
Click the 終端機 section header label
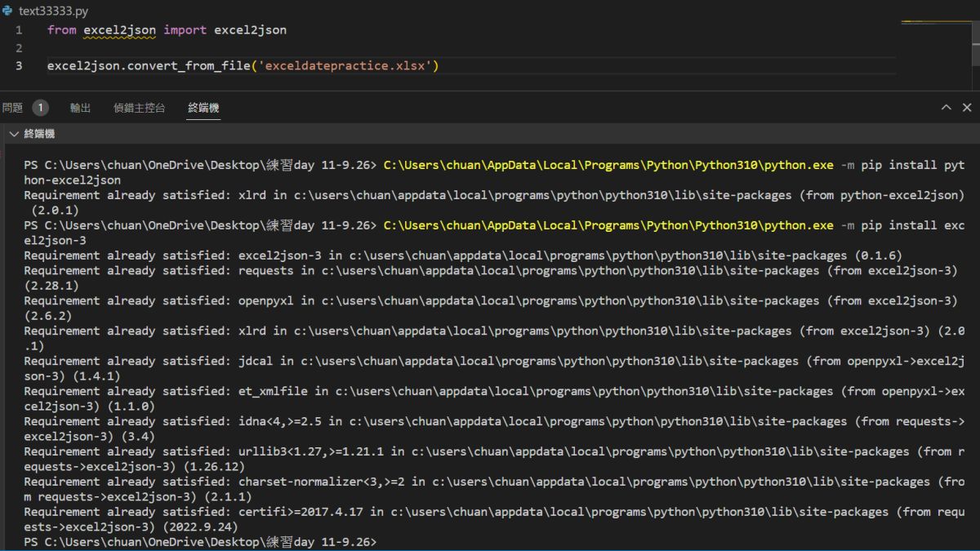[39, 134]
